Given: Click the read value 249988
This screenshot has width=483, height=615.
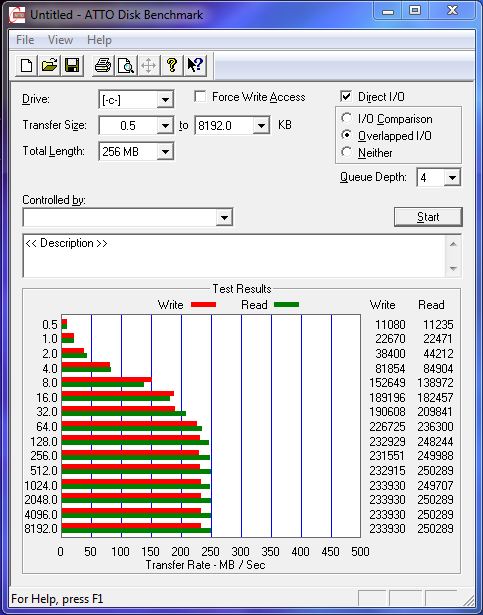Looking at the screenshot, I should point(435,456).
